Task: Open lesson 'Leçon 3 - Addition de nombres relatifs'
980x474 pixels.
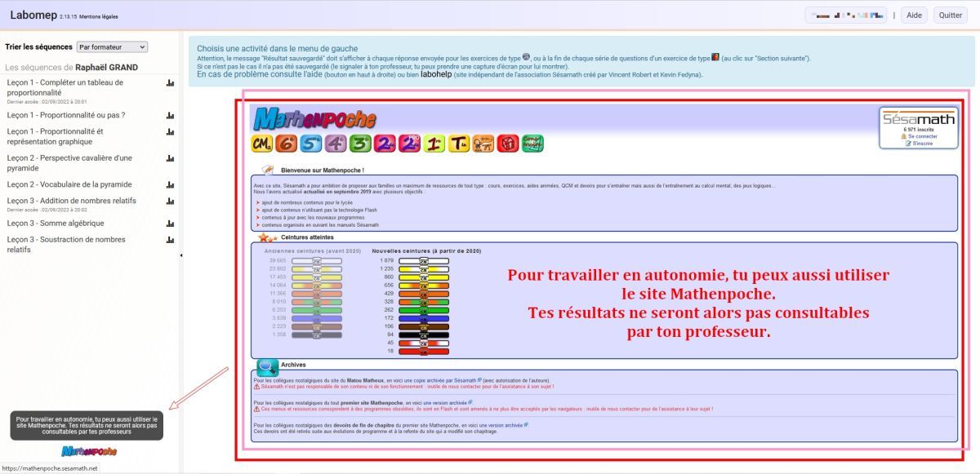Action: pyautogui.click(x=72, y=201)
